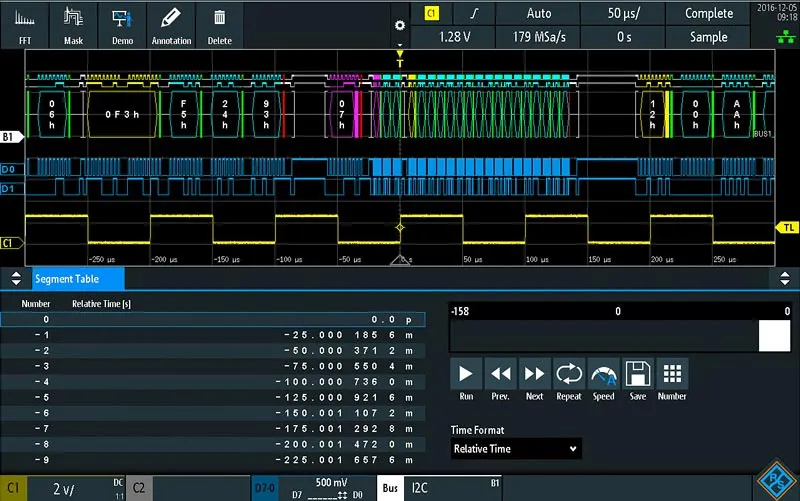Edit the 0 s horizontal position

(x=623, y=37)
